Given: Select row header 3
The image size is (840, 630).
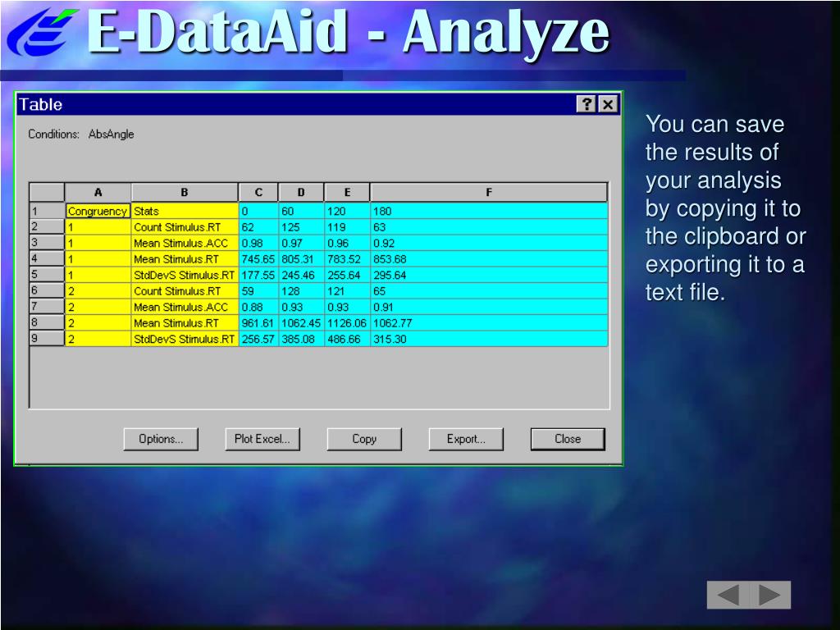Looking at the screenshot, I should [47, 243].
